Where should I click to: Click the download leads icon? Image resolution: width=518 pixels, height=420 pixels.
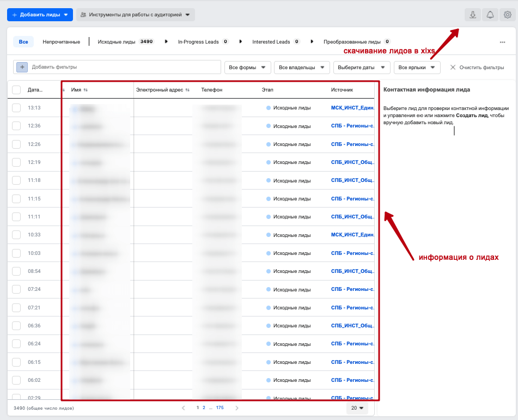(472, 15)
